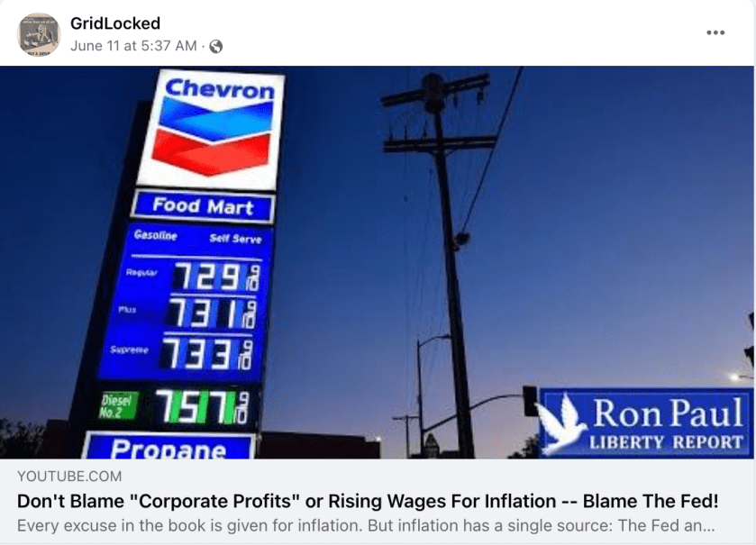
Task: Click the Chevron logo in thumbnail
Action: (212, 129)
